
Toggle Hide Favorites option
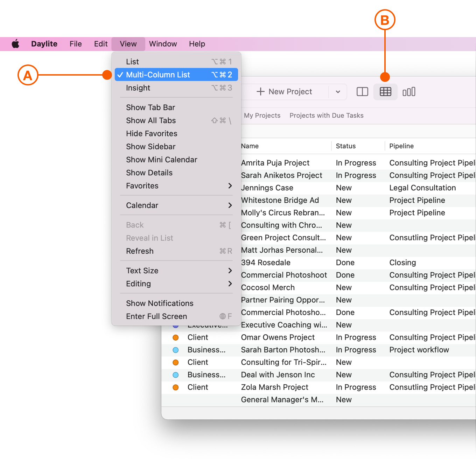pos(152,133)
